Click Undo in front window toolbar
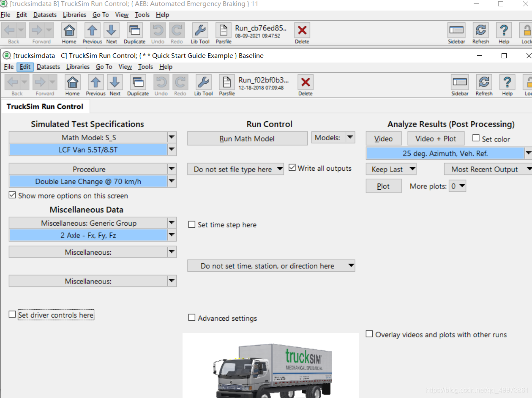The width and height of the screenshot is (532, 398). pyautogui.click(x=161, y=82)
